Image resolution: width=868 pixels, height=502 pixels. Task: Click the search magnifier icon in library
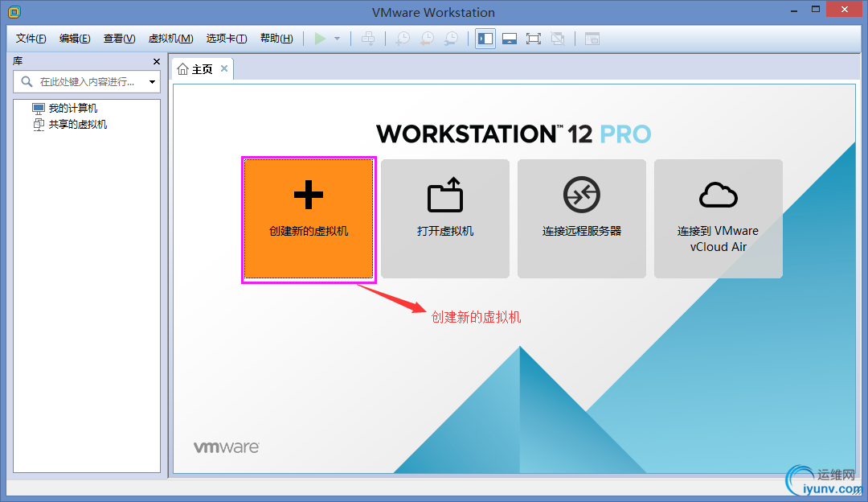27,82
